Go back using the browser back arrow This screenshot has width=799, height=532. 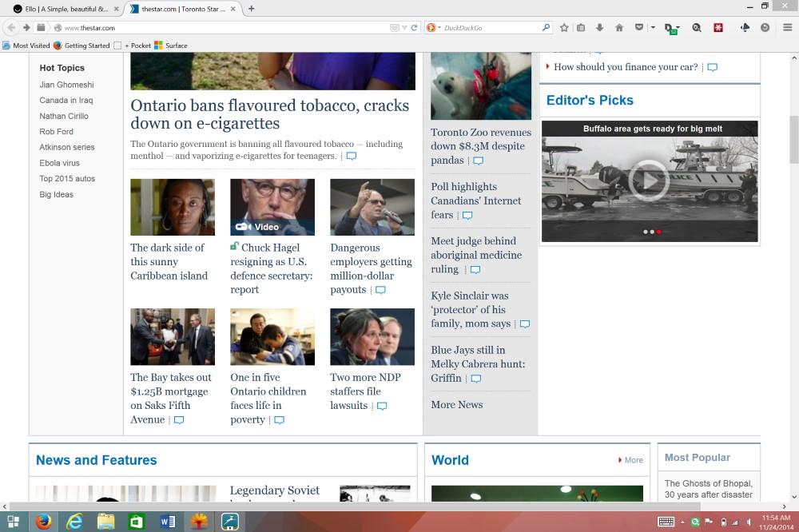click(12, 27)
